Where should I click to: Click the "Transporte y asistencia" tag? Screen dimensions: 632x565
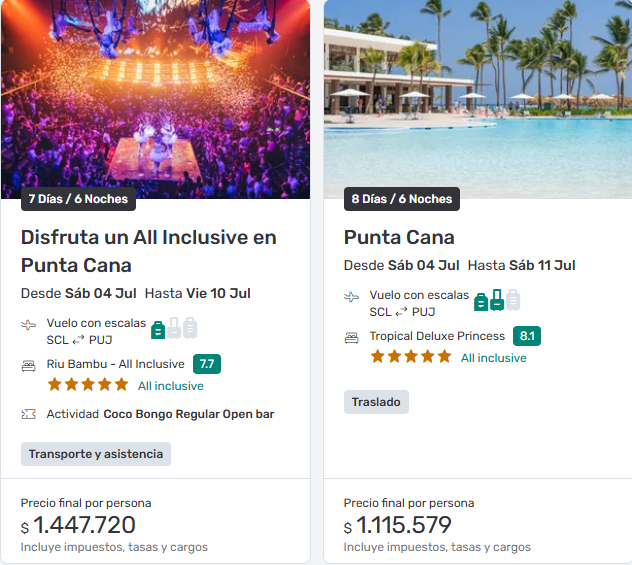tap(96, 454)
